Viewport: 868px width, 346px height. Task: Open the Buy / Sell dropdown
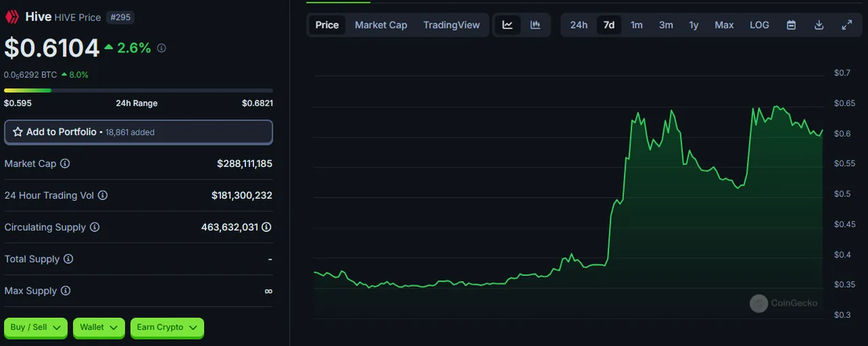coord(36,328)
